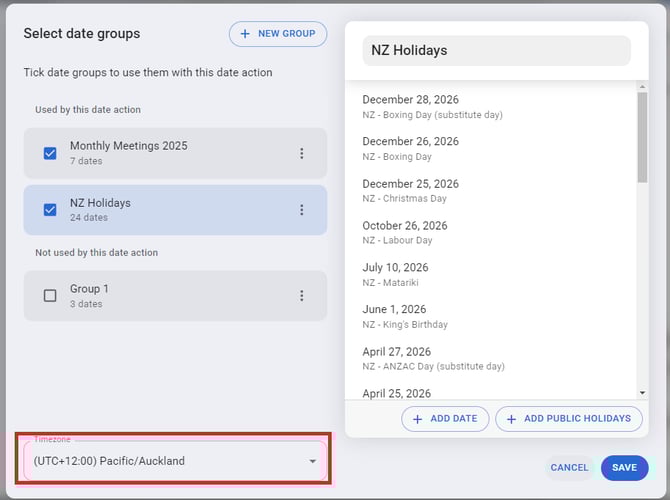This screenshot has width=670, height=500.
Task: Open more options for Group 1
Action: point(301,296)
